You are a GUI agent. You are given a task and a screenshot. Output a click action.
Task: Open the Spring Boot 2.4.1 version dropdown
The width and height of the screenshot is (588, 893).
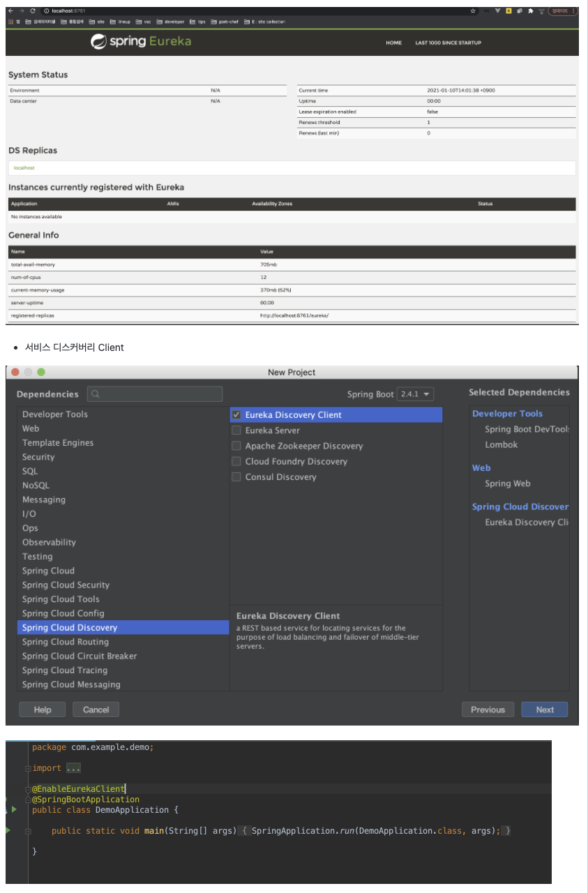tap(415, 394)
